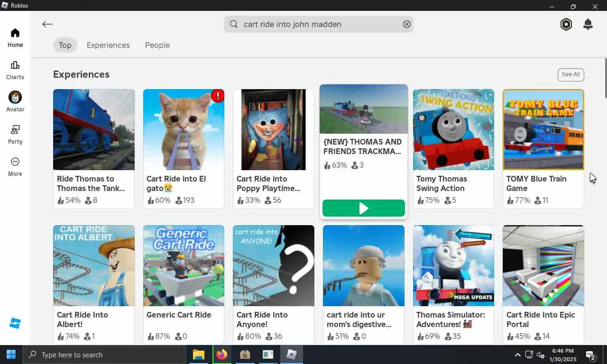Open Ride Thomas to Thomas the Tank thumbnail
Image resolution: width=607 pixels, height=364 pixels.
(x=94, y=129)
